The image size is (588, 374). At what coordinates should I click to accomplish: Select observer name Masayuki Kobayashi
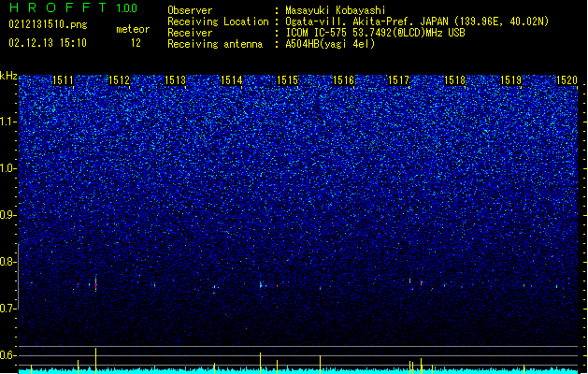(336, 10)
